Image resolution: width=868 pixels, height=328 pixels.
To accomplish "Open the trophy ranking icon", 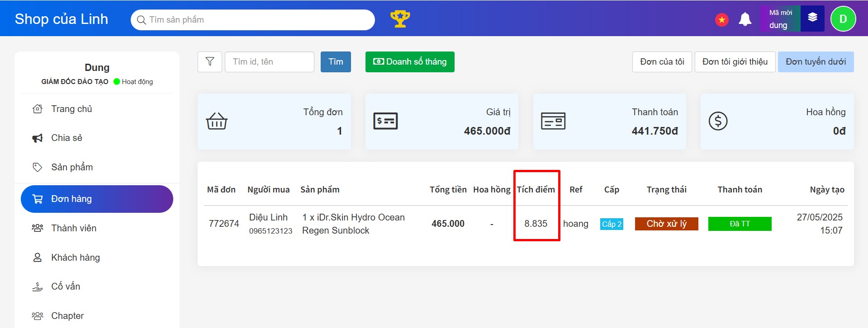I will pyautogui.click(x=400, y=19).
